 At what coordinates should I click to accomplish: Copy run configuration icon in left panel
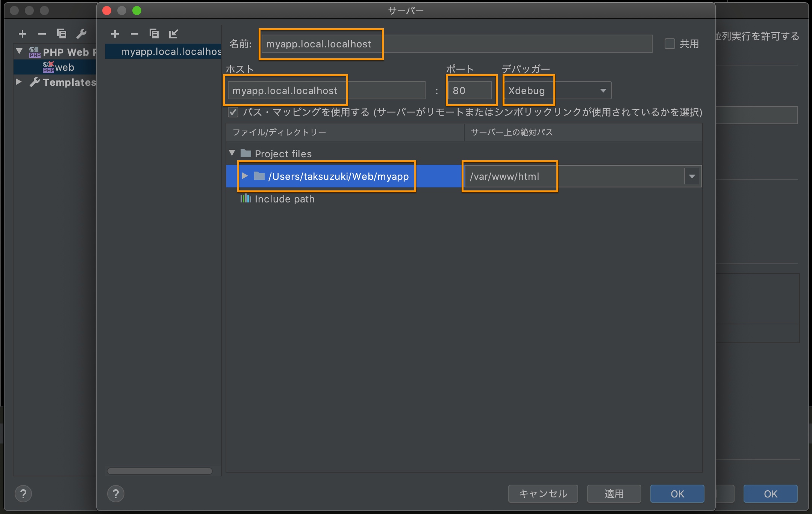pyautogui.click(x=62, y=34)
